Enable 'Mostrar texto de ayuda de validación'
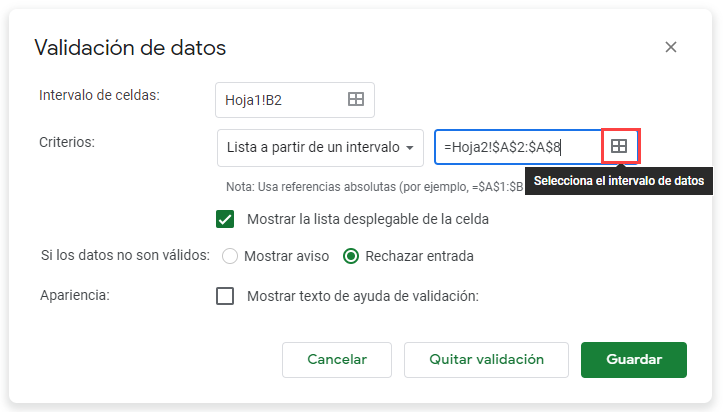 pyautogui.click(x=225, y=296)
